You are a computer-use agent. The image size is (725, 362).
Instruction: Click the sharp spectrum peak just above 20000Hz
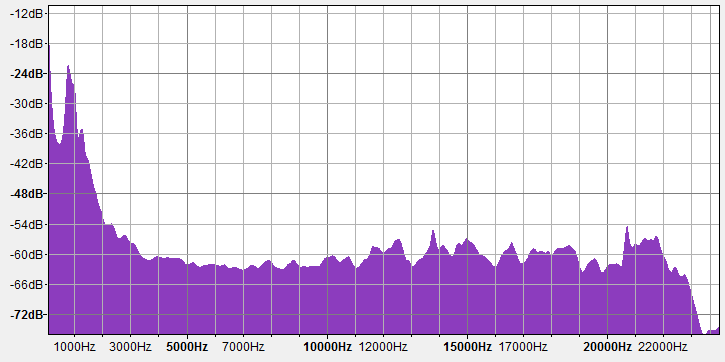pos(627,228)
